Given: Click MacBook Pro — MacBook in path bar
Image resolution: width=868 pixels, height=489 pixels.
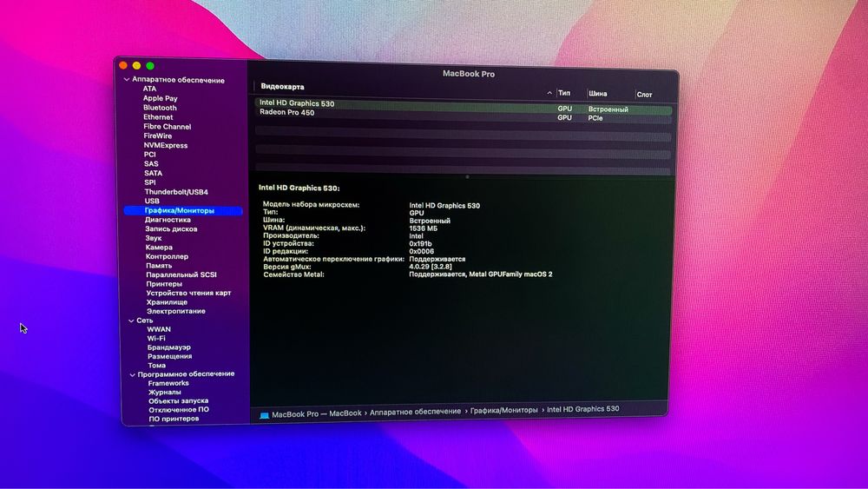Looking at the screenshot, I should tap(316, 413).
